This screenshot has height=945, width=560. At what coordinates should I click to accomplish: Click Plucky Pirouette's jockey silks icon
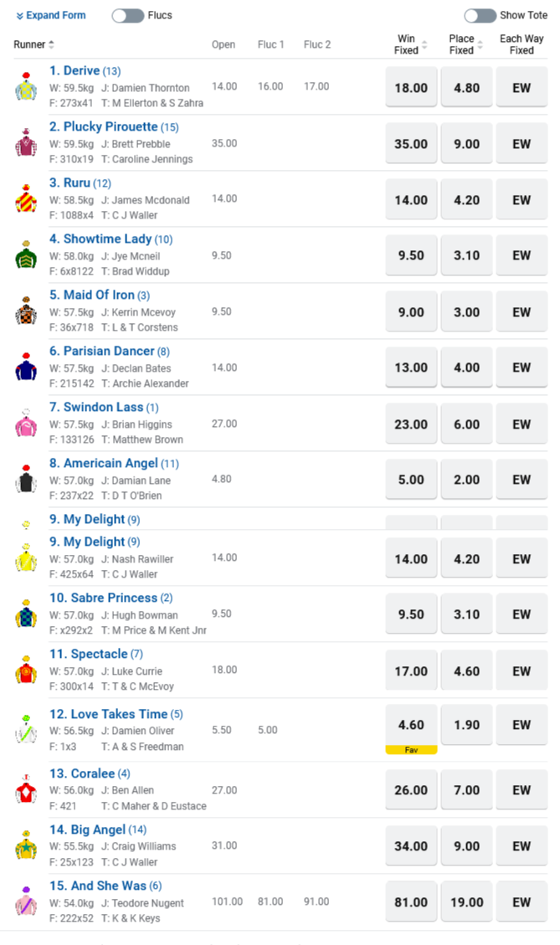[26, 143]
